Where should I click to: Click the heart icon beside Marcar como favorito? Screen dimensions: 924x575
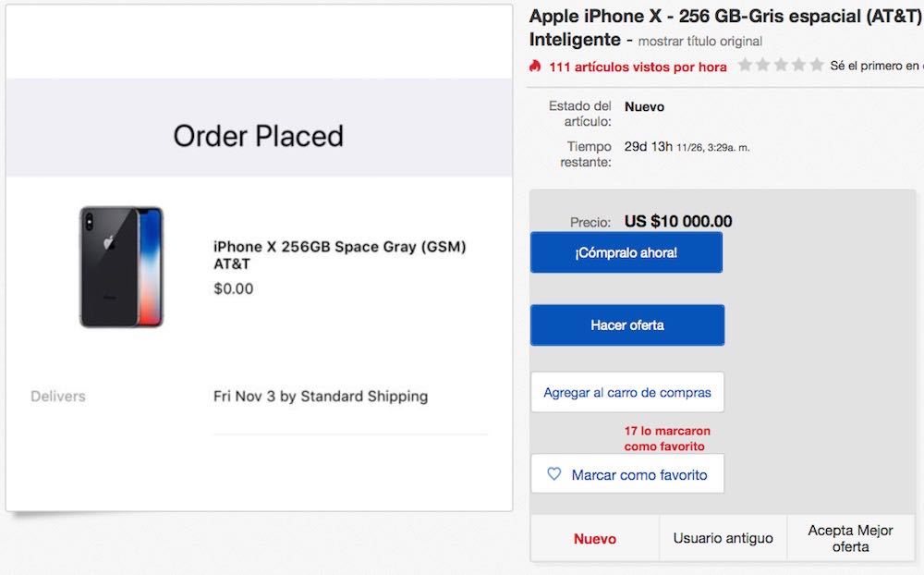click(x=554, y=474)
